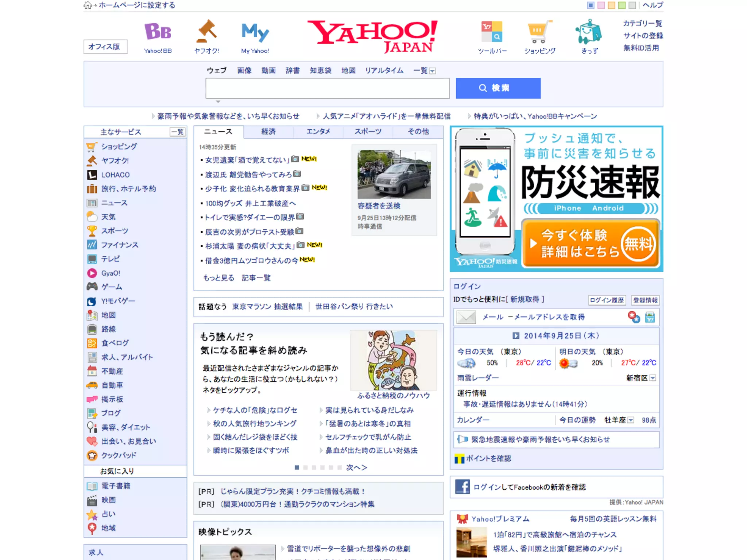747x560 pixels.
Task: Click the mail envelope icon
Action: coord(466,317)
